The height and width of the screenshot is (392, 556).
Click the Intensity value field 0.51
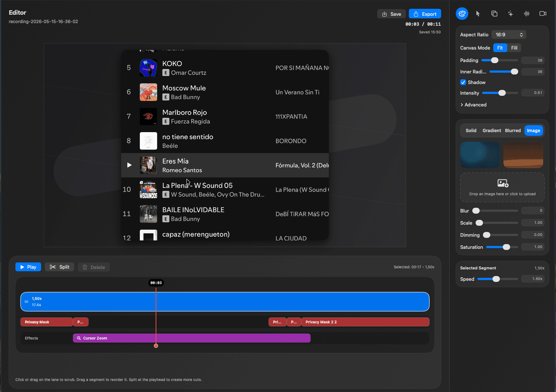coord(533,93)
